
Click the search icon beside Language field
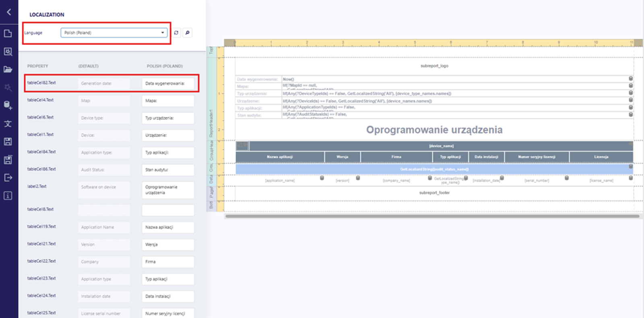(x=187, y=33)
